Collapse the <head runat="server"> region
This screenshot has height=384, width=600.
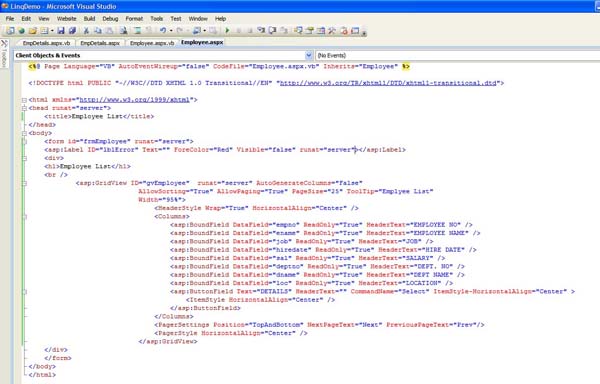coord(24,108)
